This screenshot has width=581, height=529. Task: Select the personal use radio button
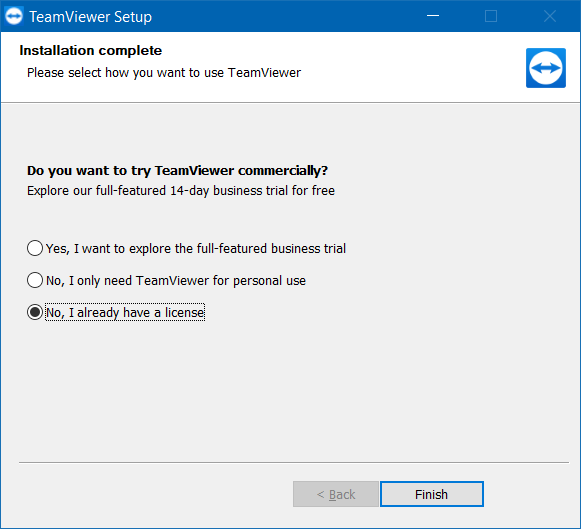click(x=35, y=280)
